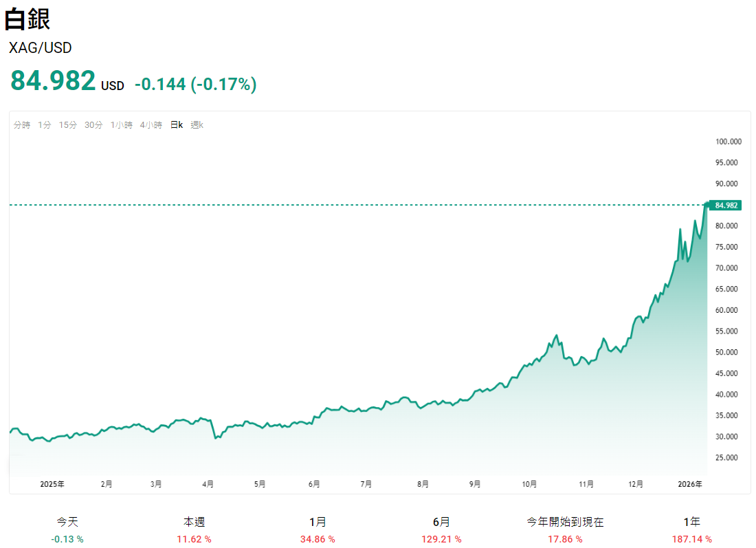Click the 今天 -0.13% performance stat
The width and height of the screenshot is (756, 548).
point(67,530)
